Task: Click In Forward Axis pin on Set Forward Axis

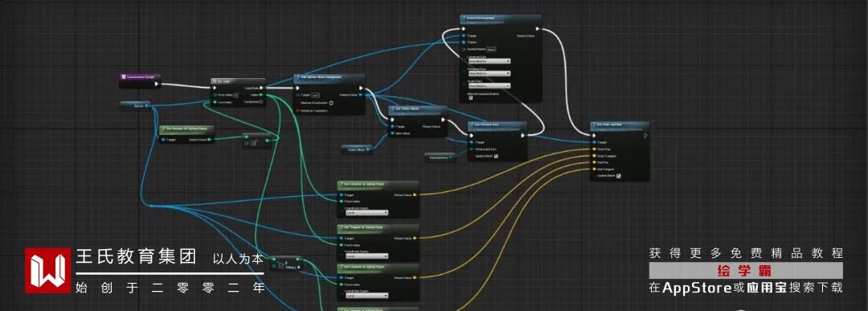Action: pyautogui.click(x=472, y=149)
